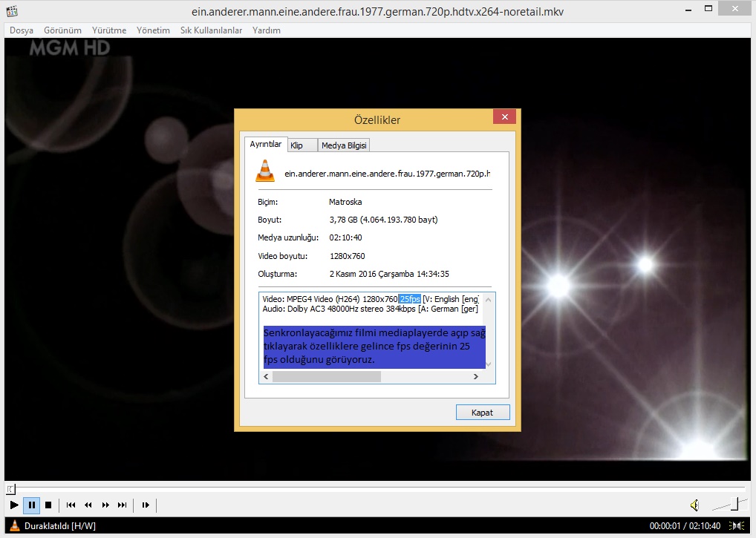
Task: Adjust the volume slider handle
Action: [734, 504]
